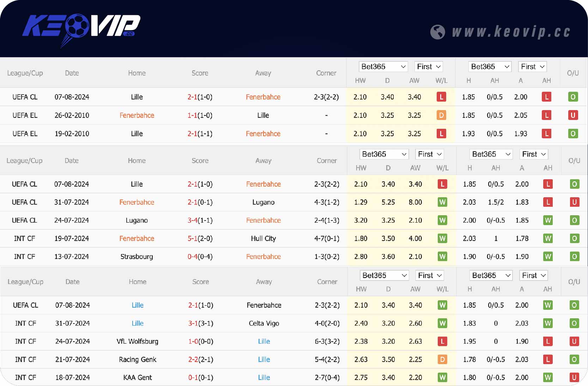Viewport: 588px width, 386px height.
Task: Expand the left Bet365 dropdown in middle table
Action: point(384,154)
